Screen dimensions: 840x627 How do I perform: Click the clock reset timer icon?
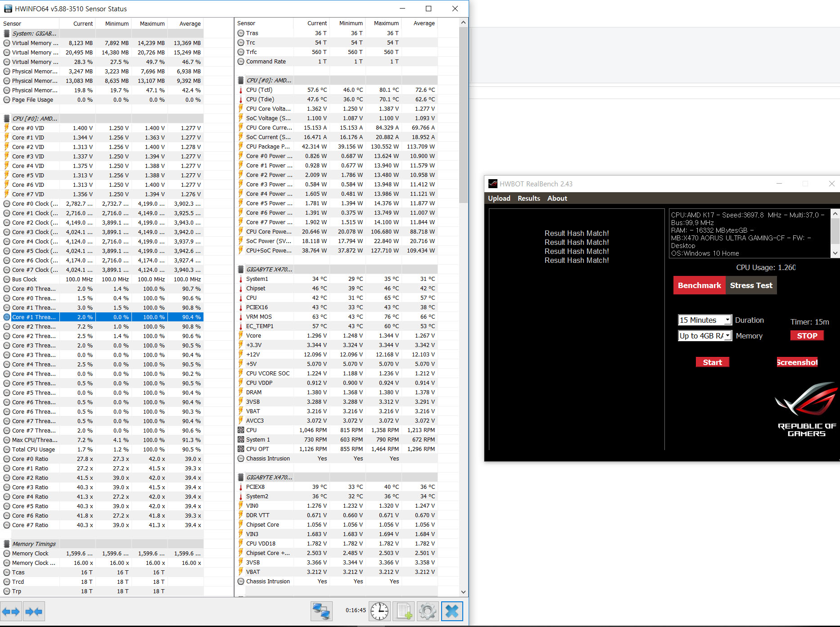[x=379, y=611]
